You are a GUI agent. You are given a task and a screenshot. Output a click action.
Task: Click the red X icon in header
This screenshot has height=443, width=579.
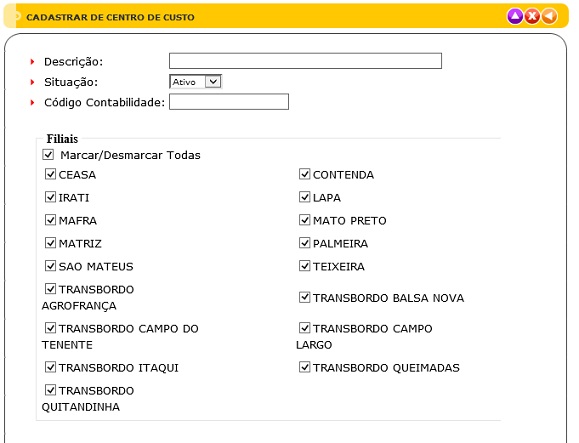[532, 17]
